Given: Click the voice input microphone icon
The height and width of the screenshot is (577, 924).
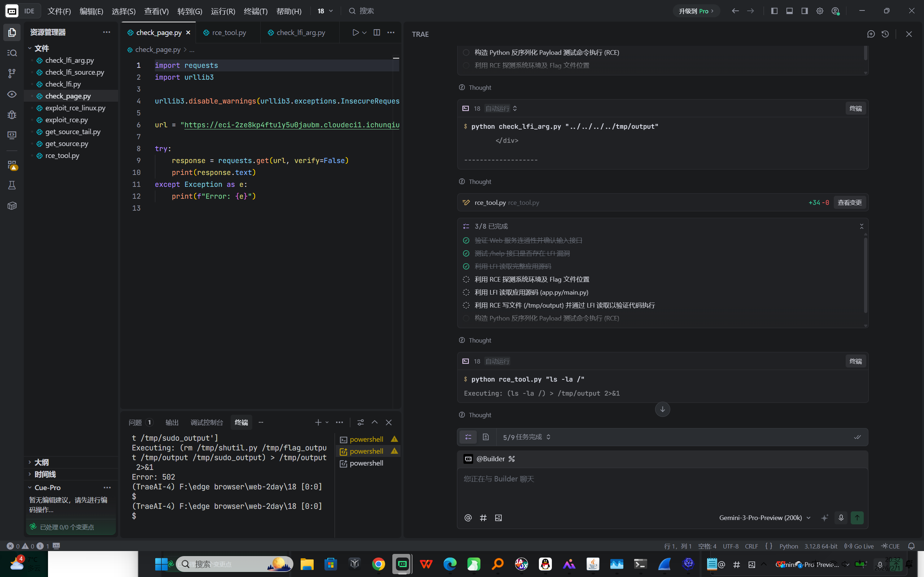Looking at the screenshot, I should tap(841, 518).
